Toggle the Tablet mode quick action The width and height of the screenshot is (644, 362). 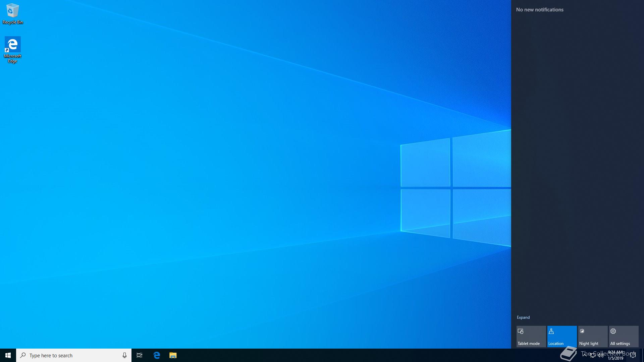point(531,337)
